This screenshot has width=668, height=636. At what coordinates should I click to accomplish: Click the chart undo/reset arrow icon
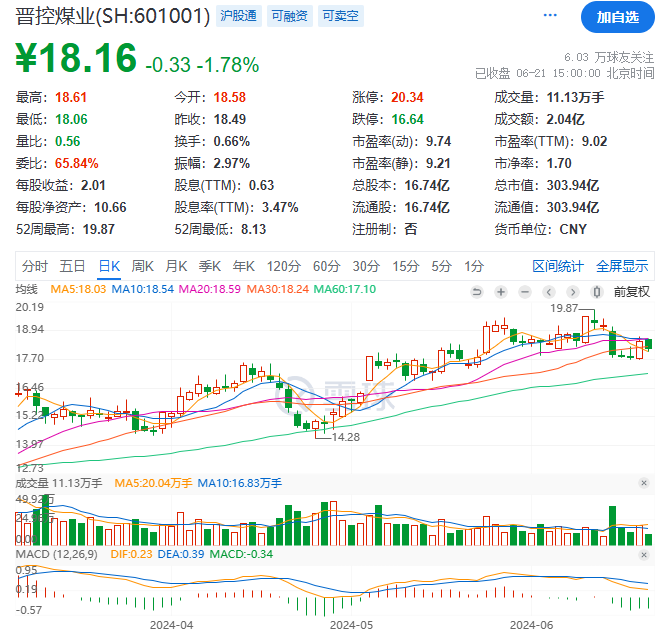point(477,292)
